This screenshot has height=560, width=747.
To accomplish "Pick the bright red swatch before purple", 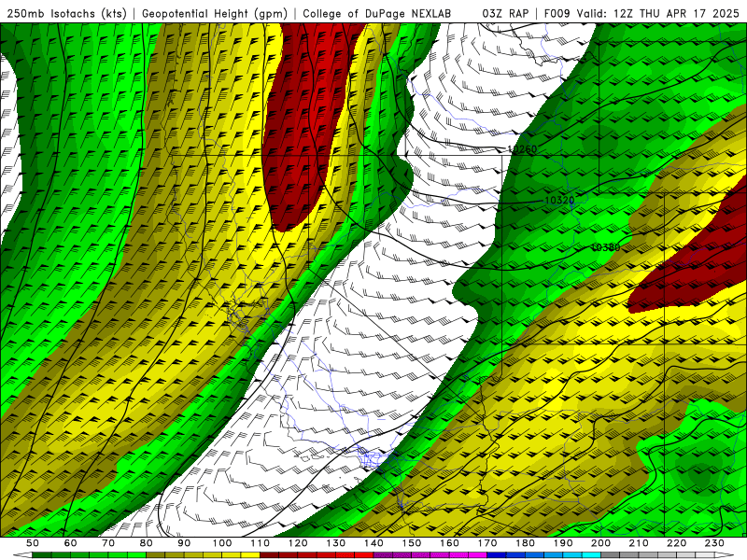I will click(363, 554).
